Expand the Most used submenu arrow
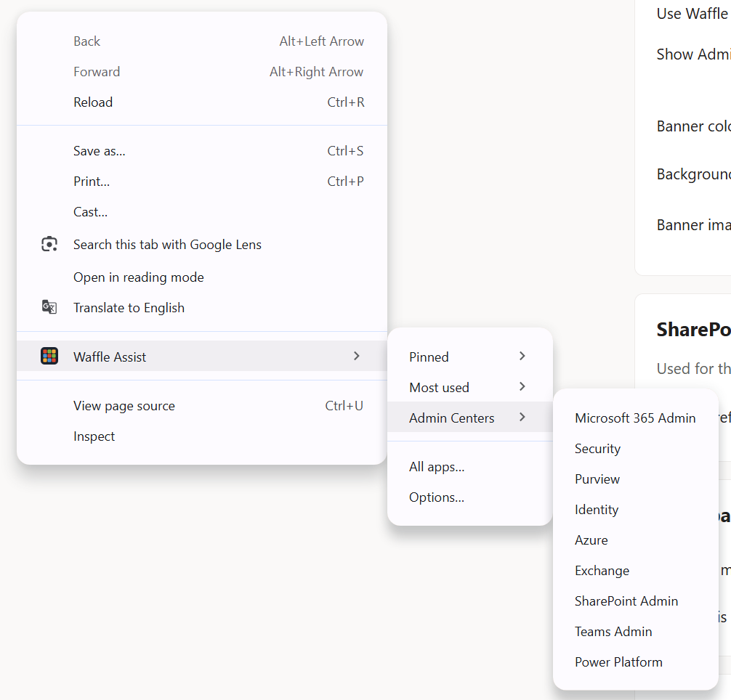The height and width of the screenshot is (700, 731). tap(522, 387)
